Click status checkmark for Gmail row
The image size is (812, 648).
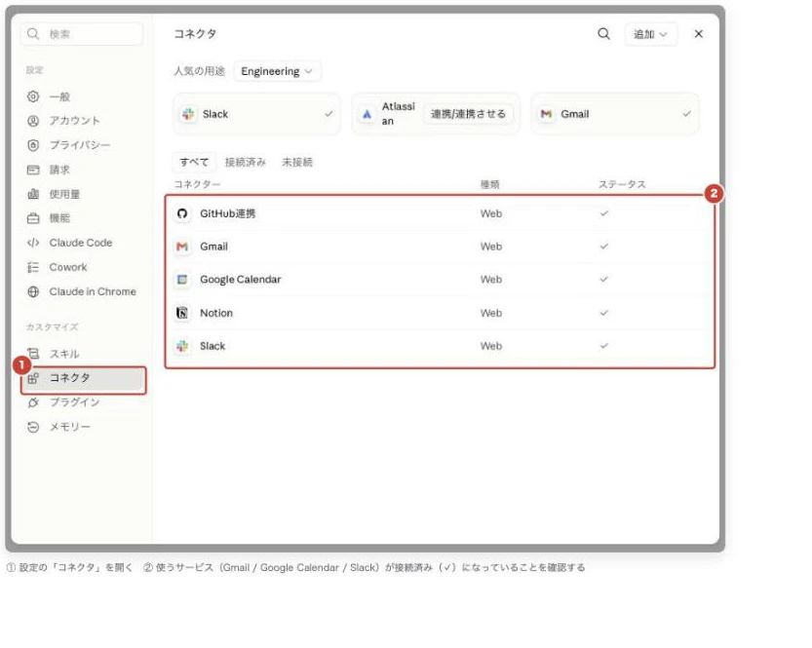point(603,247)
